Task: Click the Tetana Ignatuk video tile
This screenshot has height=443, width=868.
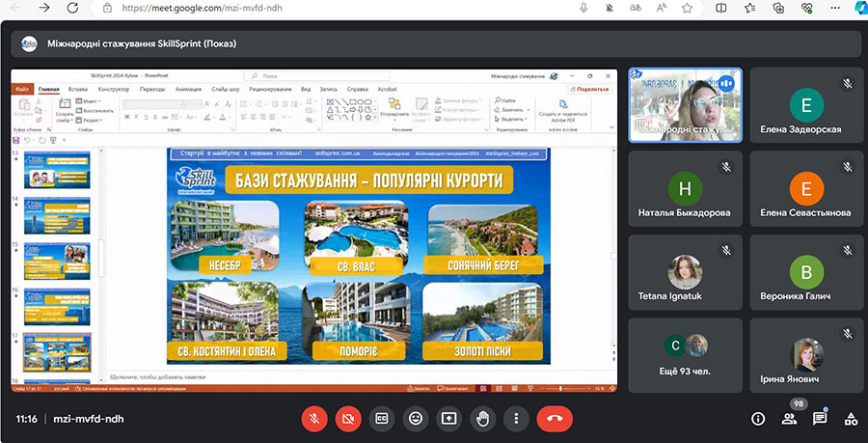Action: coord(685,272)
